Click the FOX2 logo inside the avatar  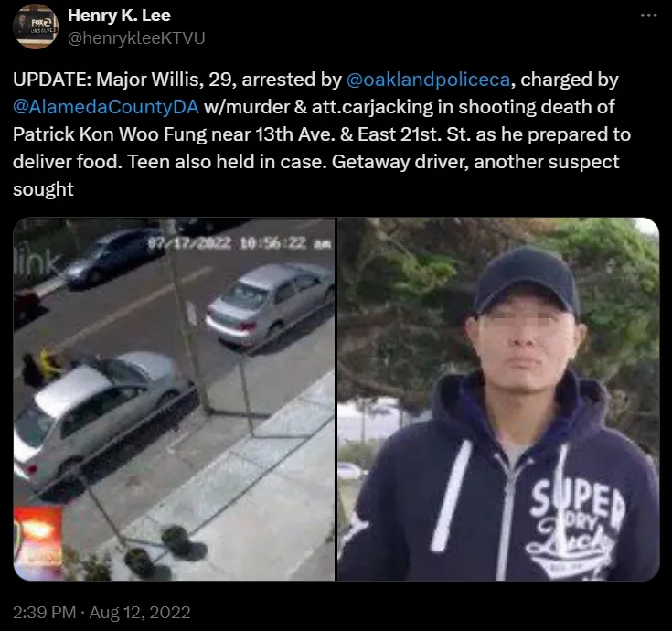click(x=43, y=22)
